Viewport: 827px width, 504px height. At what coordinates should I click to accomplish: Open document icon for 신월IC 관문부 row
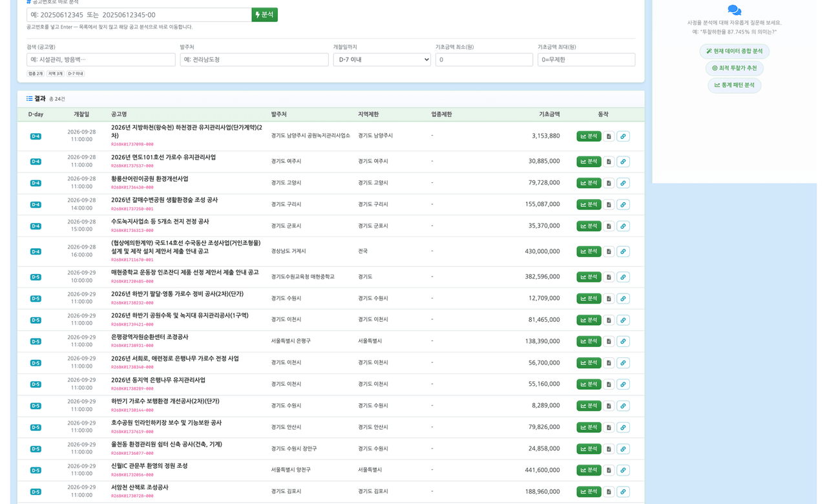[609, 470]
